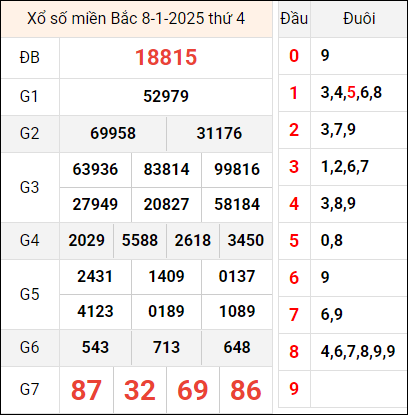Viewport: 408px width, 415px height.
Task: Select G5 number 1409
Action: point(166,276)
